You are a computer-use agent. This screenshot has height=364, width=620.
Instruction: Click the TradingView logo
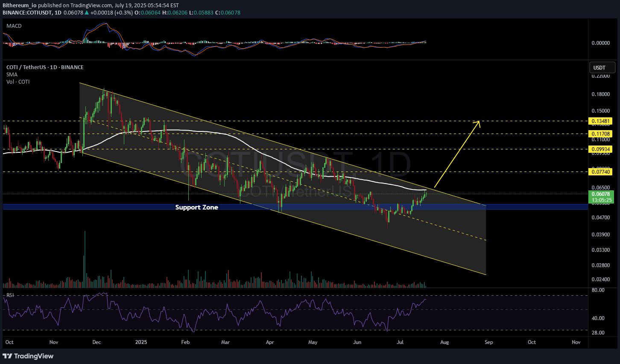pyautogui.click(x=28, y=356)
